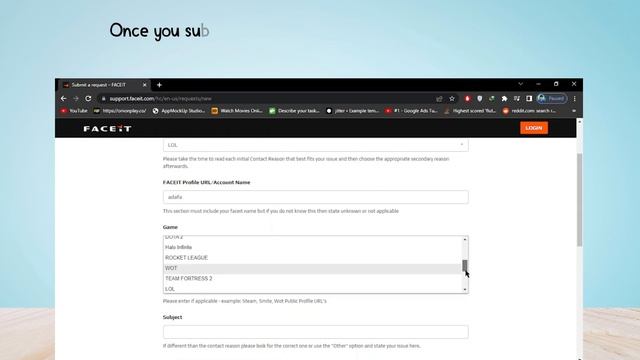The image size is (640, 360).
Task: Open the Highest scored bookmark
Action: (x=470, y=111)
